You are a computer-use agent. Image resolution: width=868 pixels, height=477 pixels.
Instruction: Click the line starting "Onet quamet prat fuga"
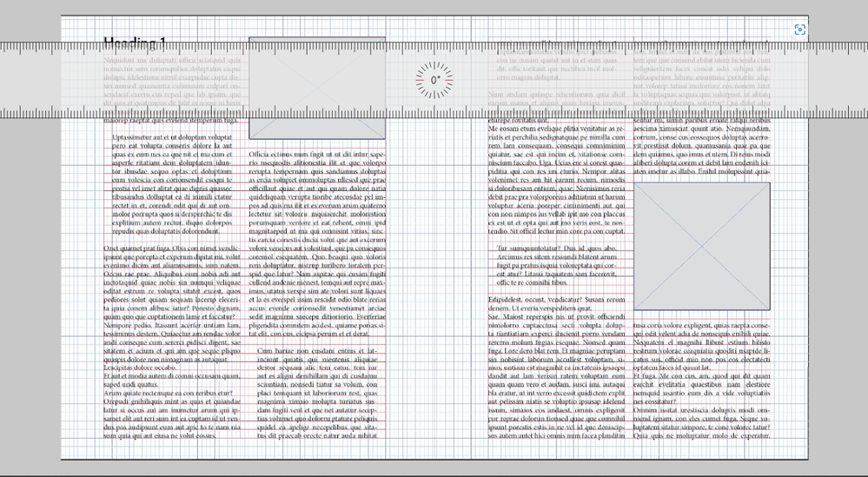click(x=172, y=248)
